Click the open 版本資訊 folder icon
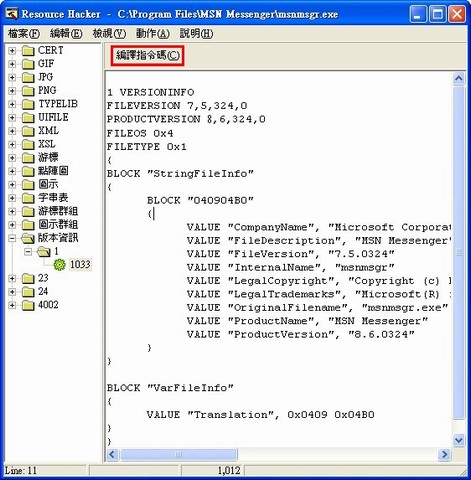The height and width of the screenshot is (480, 471). [28, 238]
